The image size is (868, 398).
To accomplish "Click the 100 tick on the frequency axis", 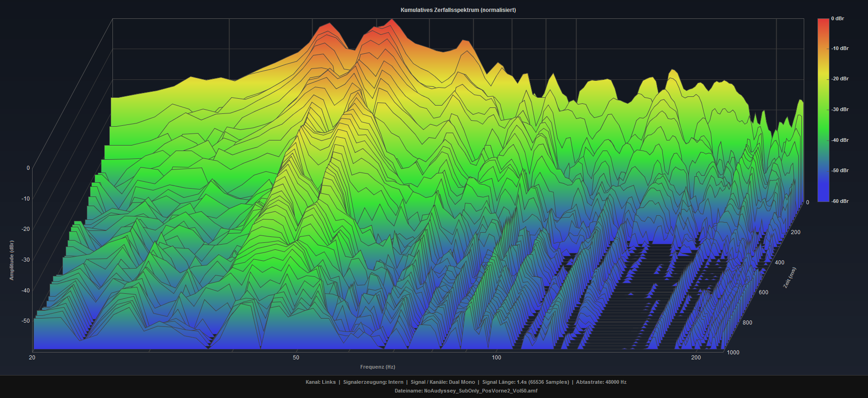I will [496, 358].
